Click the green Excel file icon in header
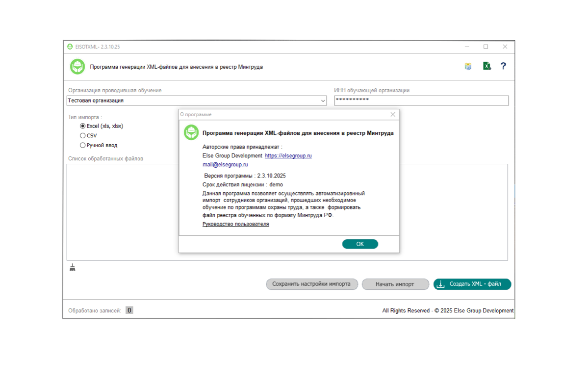The height and width of the screenshot is (380, 588). [x=486, y=66]
